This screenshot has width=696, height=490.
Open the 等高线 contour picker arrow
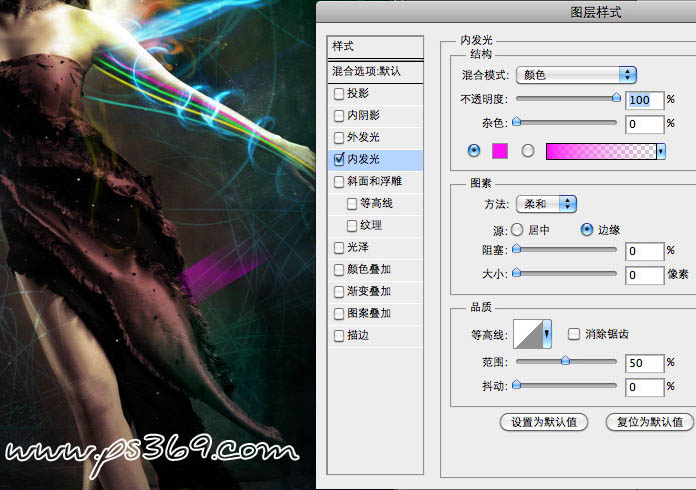547,334
